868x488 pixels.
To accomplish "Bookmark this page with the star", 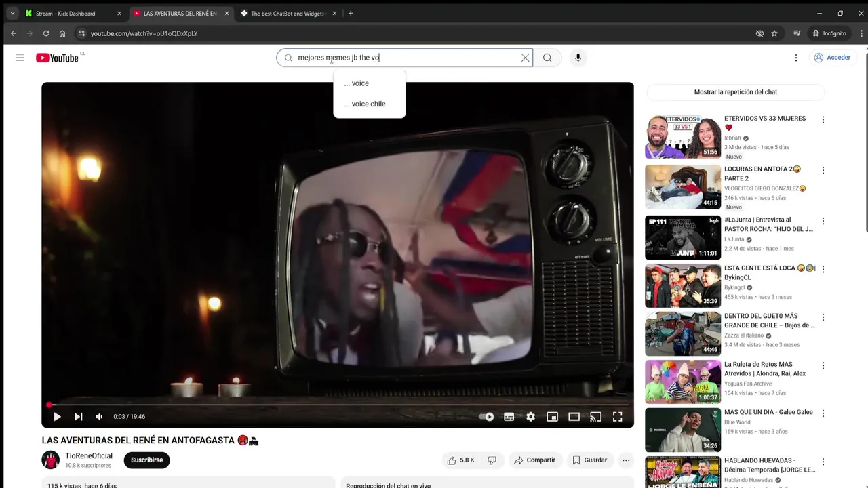I will point(774,33).
